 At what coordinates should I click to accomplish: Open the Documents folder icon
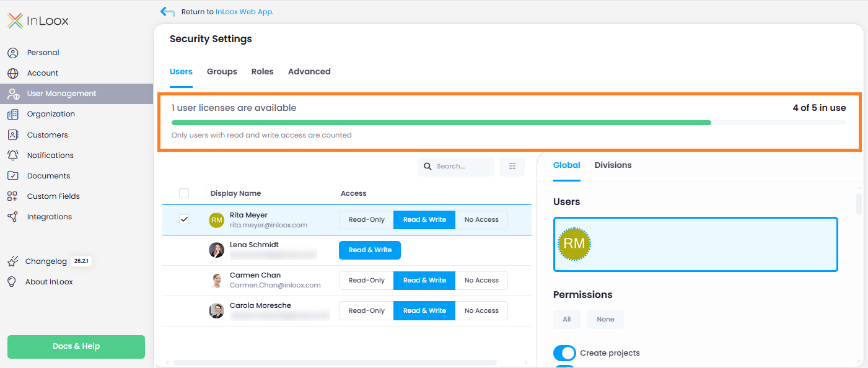13,175
